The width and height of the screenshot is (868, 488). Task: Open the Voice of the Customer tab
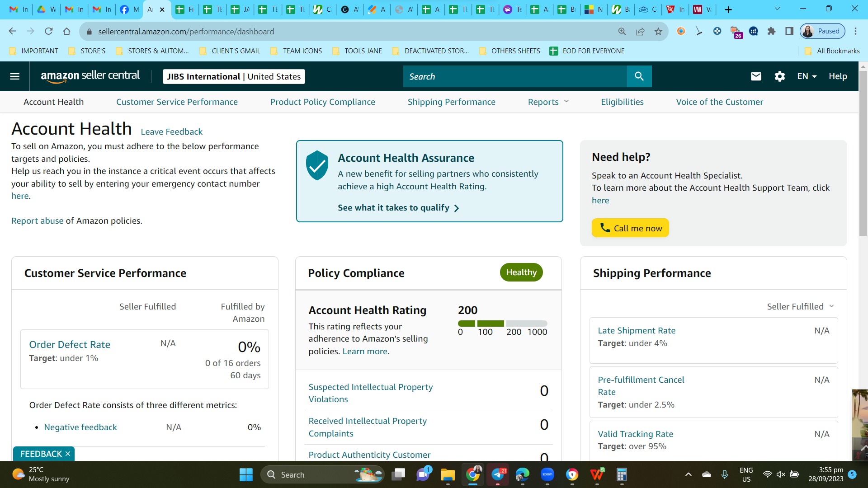coord(720,102)
